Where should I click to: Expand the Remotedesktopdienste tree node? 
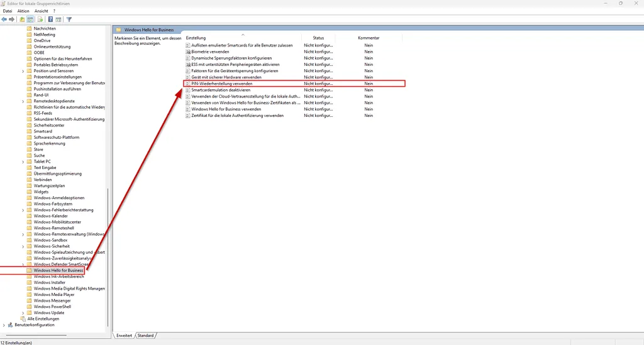(x=23, y=101)
